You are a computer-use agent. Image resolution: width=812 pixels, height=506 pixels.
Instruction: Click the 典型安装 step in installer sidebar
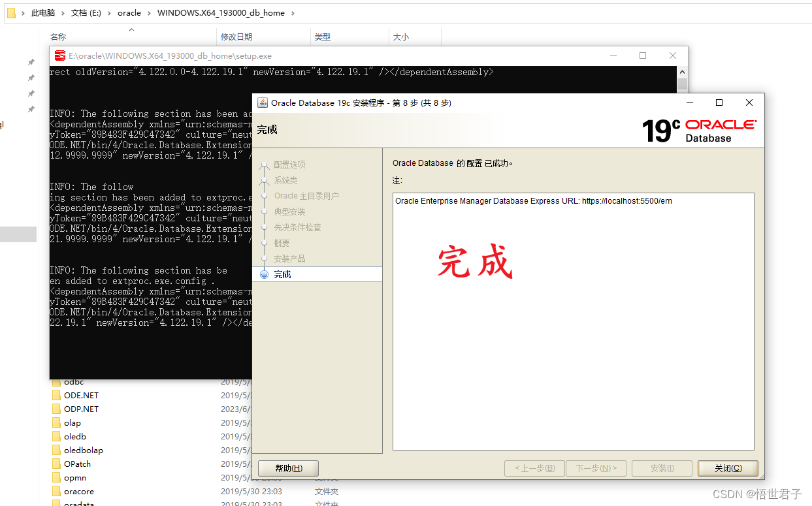point(289,212)
